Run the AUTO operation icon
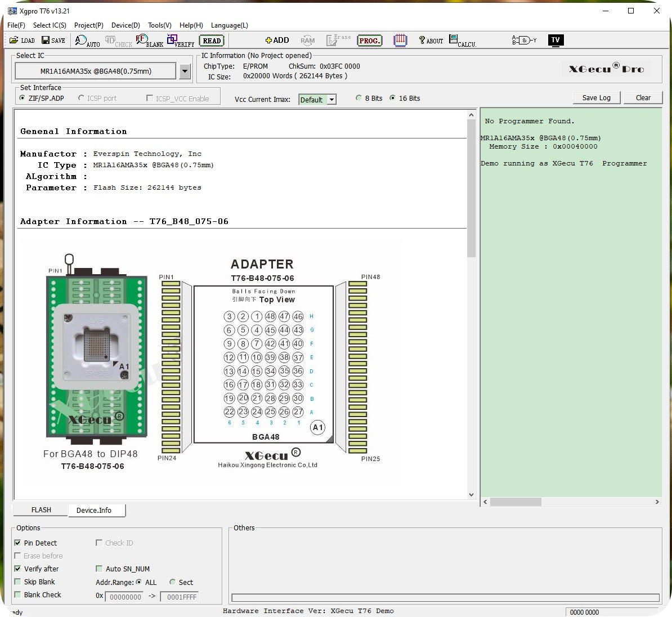The height and width of the screenshot is (617, 672). pos(87,41)
